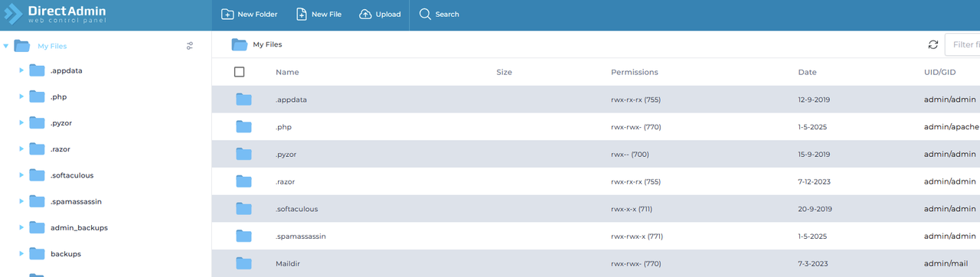Open .pyzor in the file list
This screenshot has width=980, height=277.
coord(286,154)
